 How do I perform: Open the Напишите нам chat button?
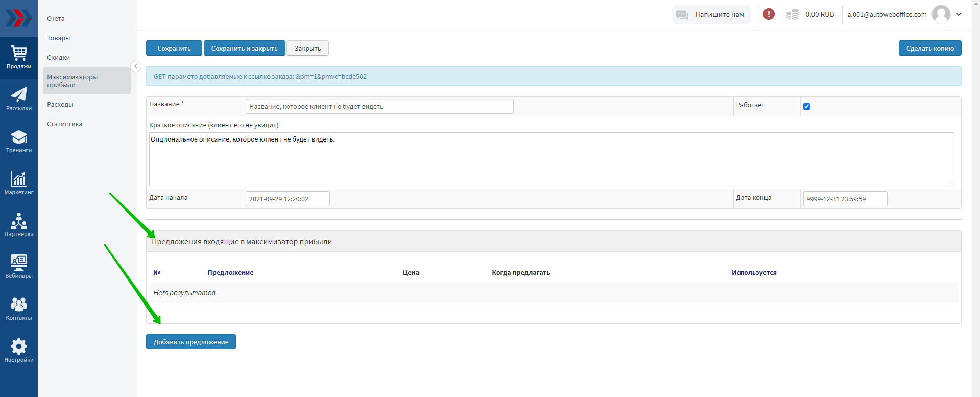711,14
